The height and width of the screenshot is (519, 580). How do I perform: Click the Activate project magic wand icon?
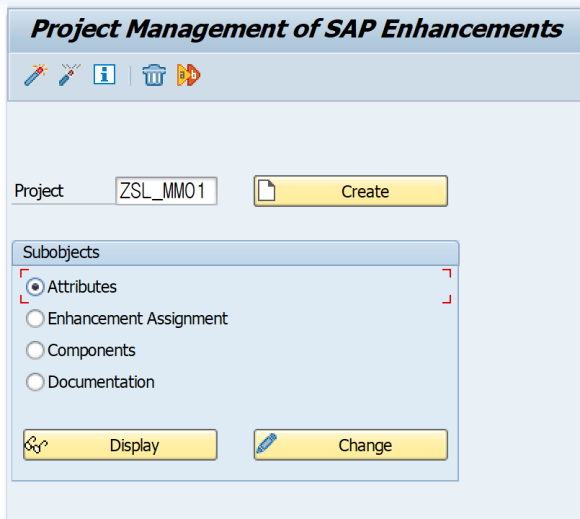pos(36,75)
